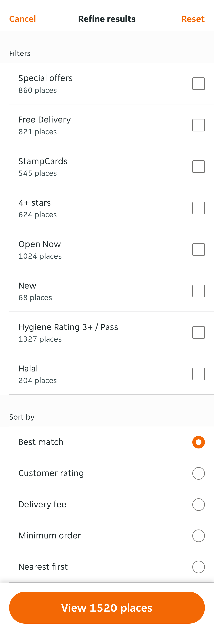This screenshot has width=214, height=644.
Task: Tap the Sort by section header
Action: [x=22, y=417]
